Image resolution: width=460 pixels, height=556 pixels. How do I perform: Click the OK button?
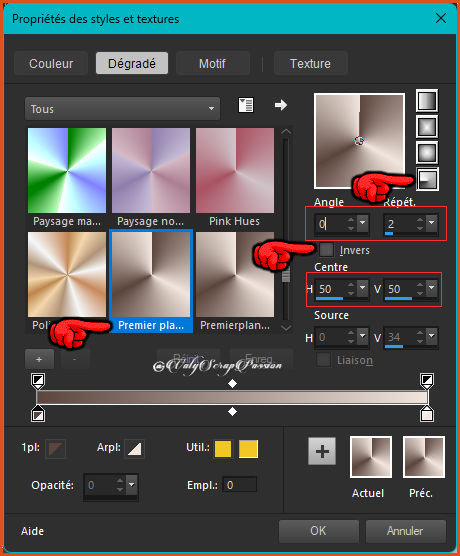click(x=318, y=531)
